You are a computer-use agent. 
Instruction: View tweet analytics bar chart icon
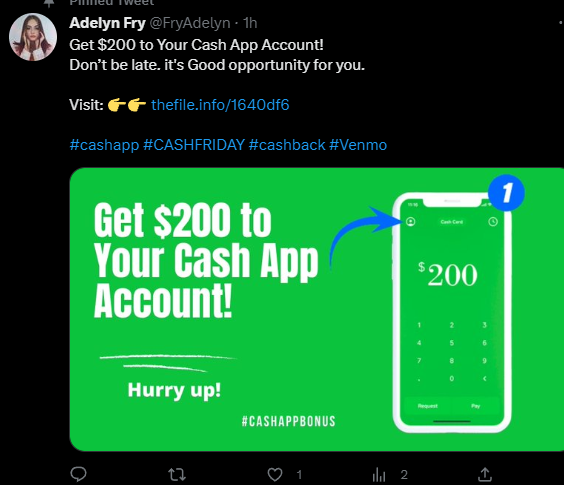pyautogui.click(x=379, y=475)
